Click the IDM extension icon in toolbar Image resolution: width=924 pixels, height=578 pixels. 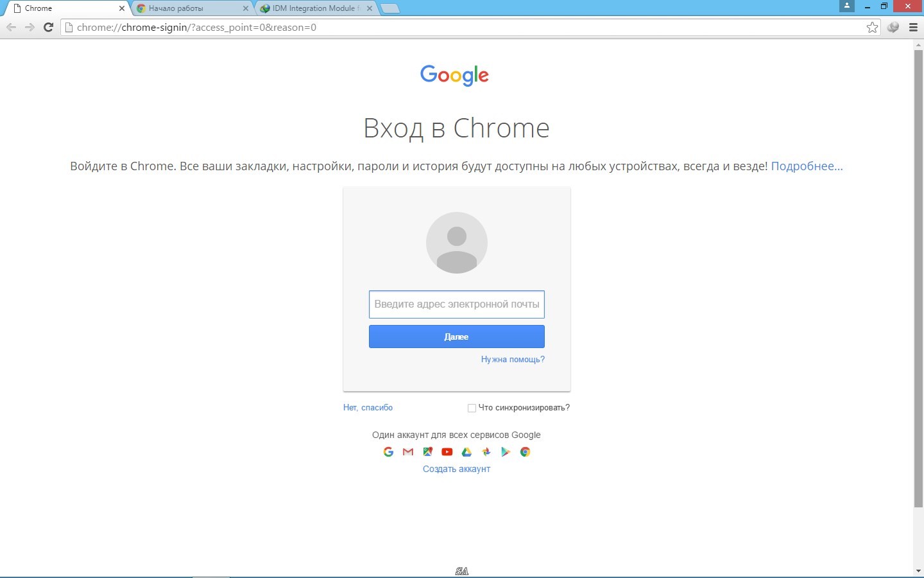pyautogui.click(x=893, y=27)
